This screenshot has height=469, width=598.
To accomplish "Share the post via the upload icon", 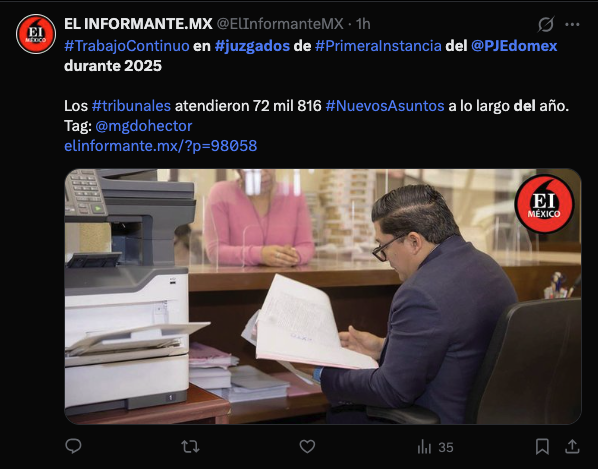I will point(572,446).
